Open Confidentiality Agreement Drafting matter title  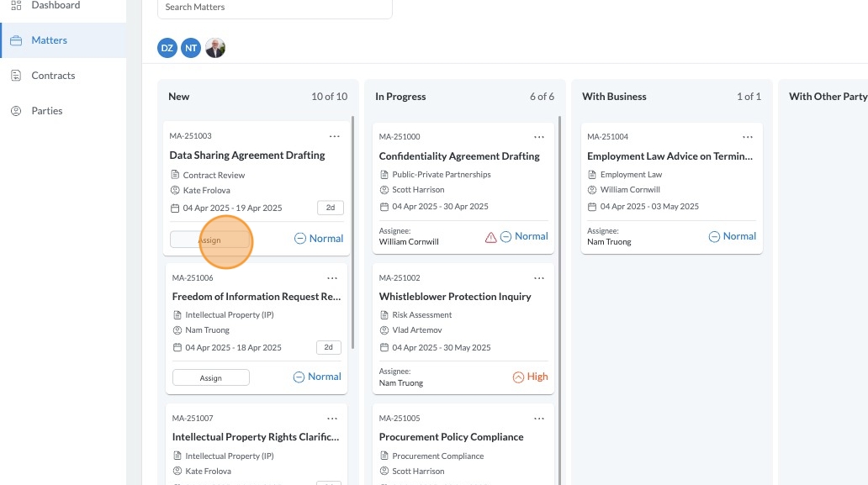click(x=459, y=156)
